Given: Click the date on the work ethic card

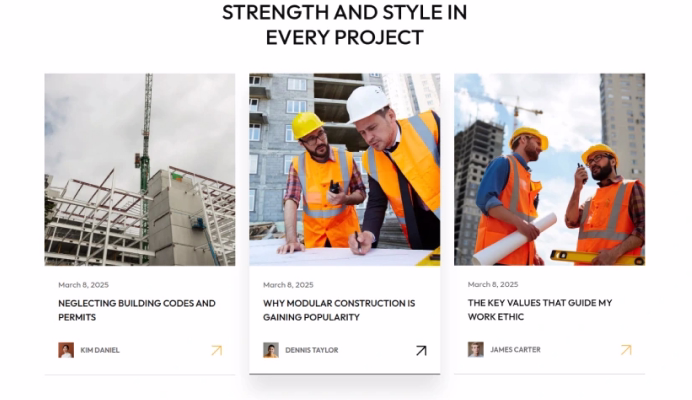Looking at the screenshot, I should point(493,285).
